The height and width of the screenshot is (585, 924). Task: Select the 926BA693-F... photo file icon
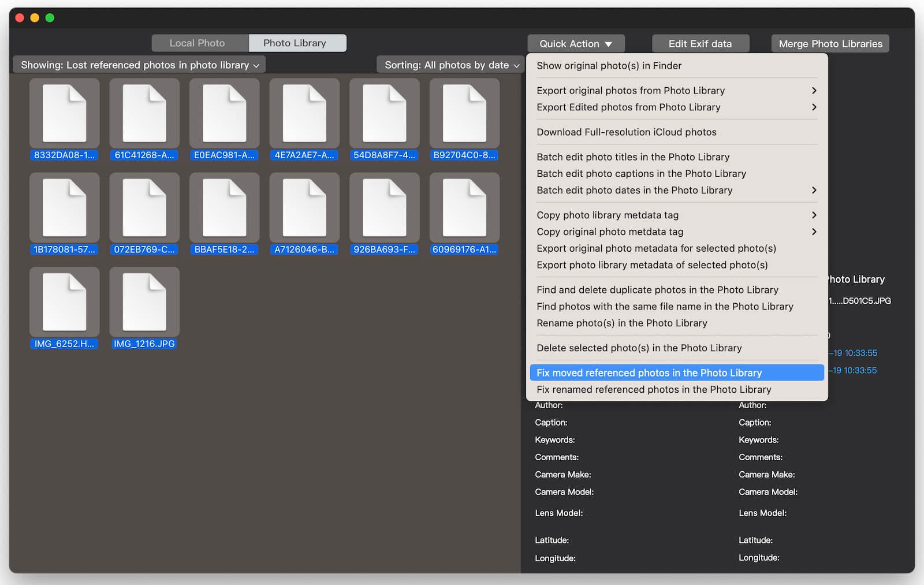[x=384, y=207]
